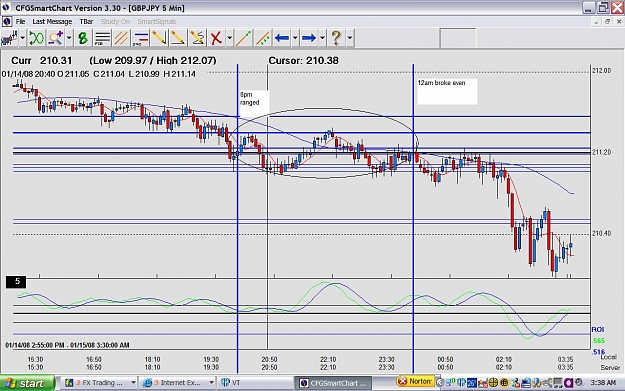Select the candlestick chart type tool
The height and width of the screenshot is (391, 625).
pyautogui.click(x=9, y=38)
